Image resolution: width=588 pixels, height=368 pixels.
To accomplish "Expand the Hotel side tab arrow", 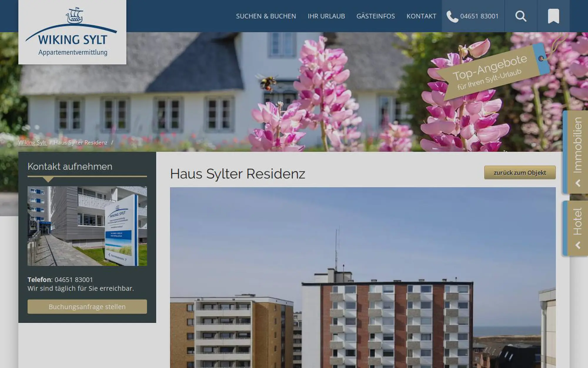I will pos(578,245).
